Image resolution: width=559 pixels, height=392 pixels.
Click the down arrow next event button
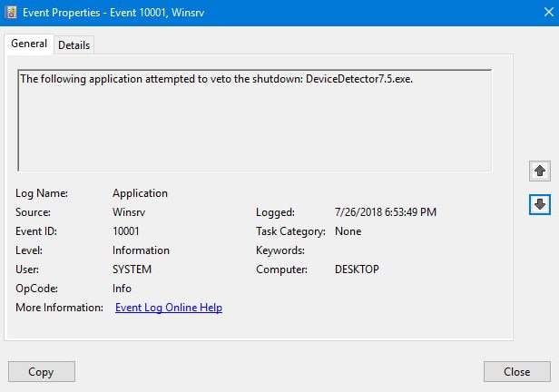click(x=540, y=204)
